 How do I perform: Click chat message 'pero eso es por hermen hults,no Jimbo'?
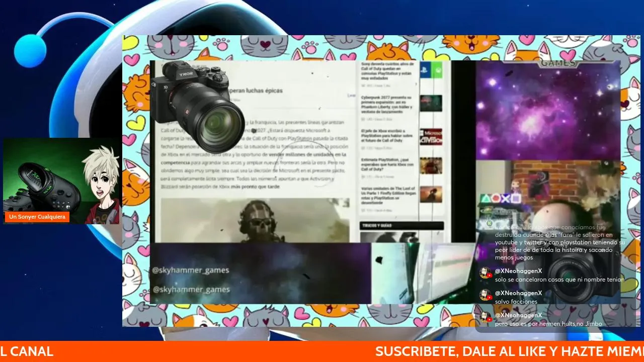(x=548, y=324)
